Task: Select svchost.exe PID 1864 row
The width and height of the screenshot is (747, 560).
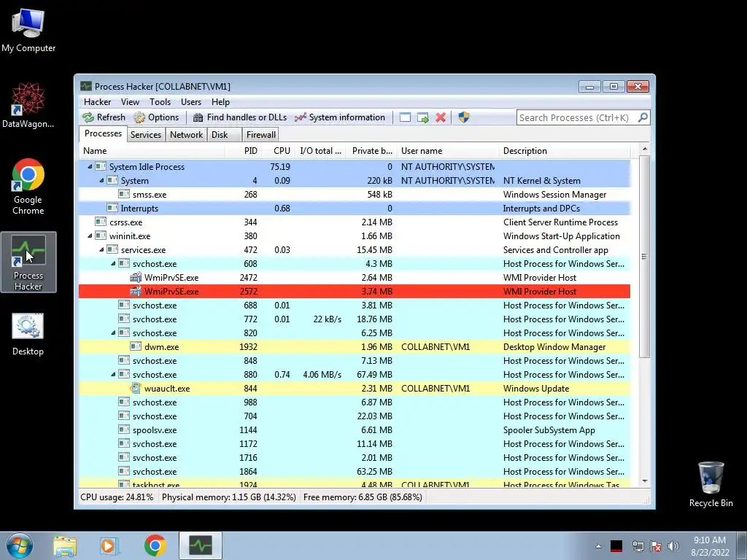Action: click(x=355, y=472)
